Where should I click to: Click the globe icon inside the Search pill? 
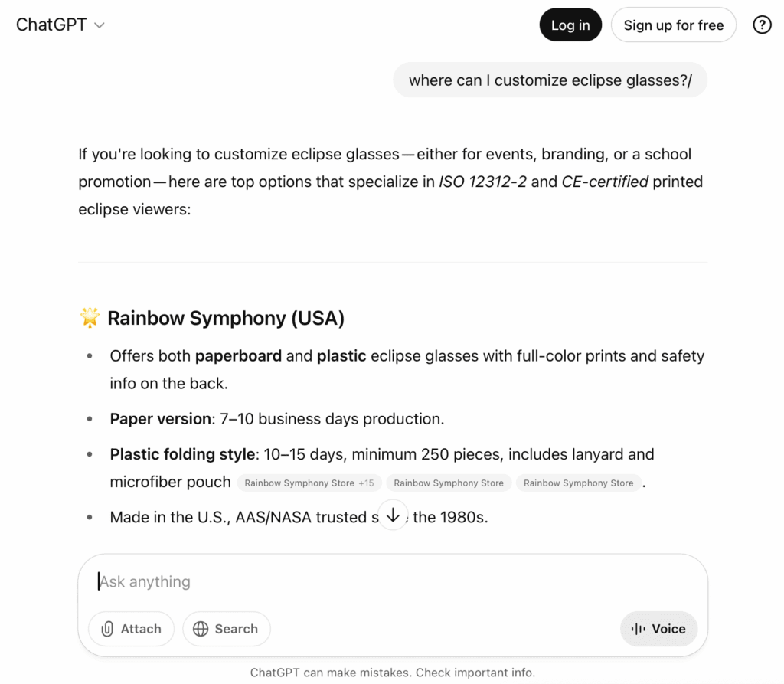(x=201, y=629)
